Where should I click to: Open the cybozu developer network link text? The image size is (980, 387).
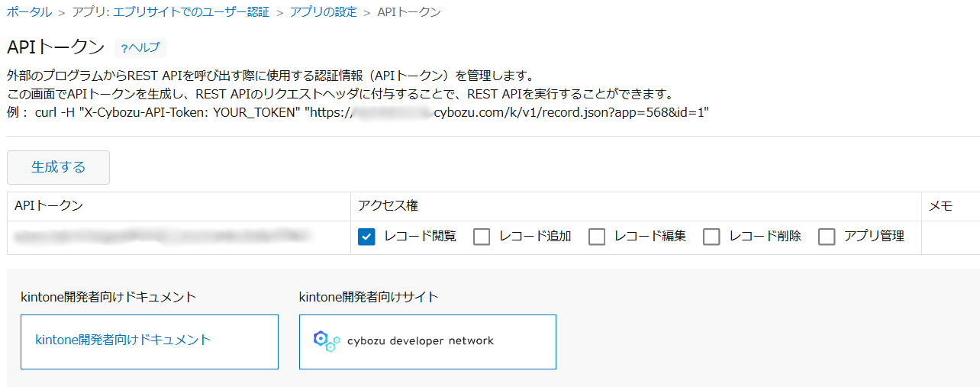pyautogui.click(x=421, y=341)
